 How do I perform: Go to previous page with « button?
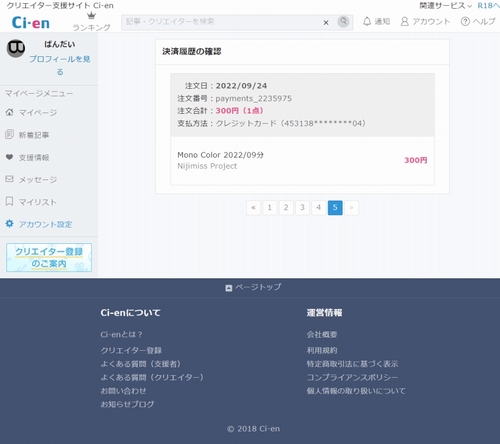pyautogui.click(x=253, y=208)
